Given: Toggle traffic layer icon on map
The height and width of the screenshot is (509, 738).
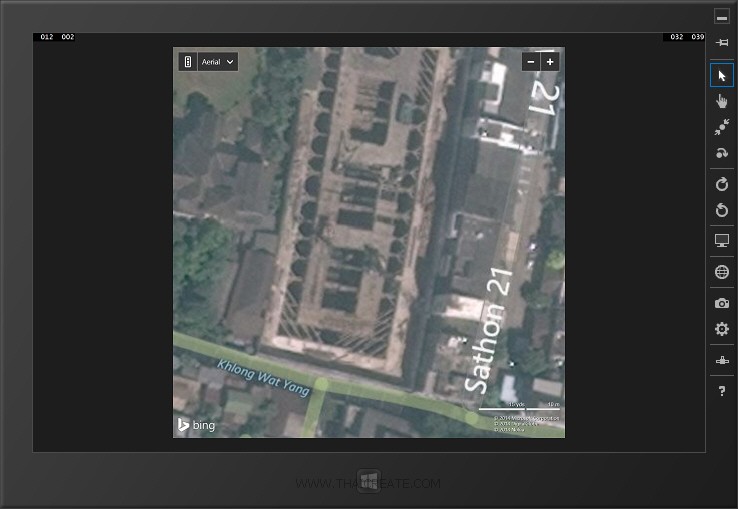Looking at the screenshot, I should pyautogui.click(x=188, y=62).
